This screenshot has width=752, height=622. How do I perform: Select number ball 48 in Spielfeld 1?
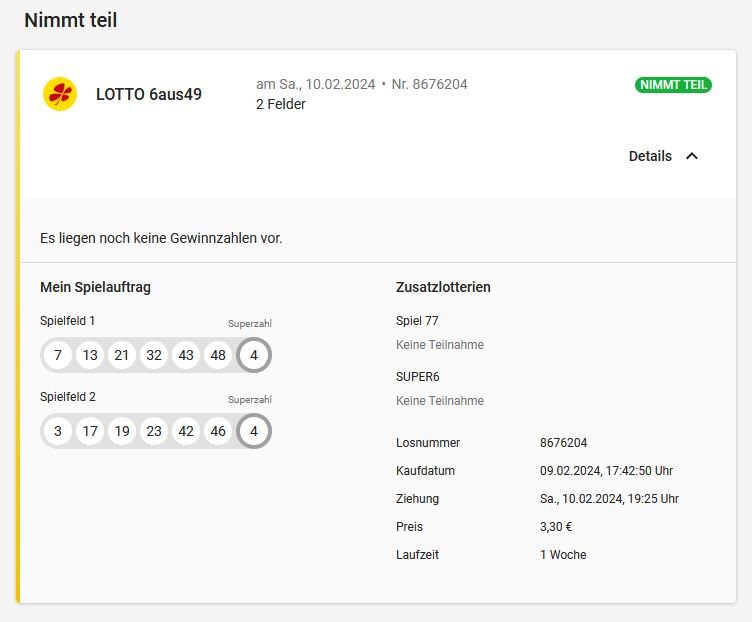[218, 355]
